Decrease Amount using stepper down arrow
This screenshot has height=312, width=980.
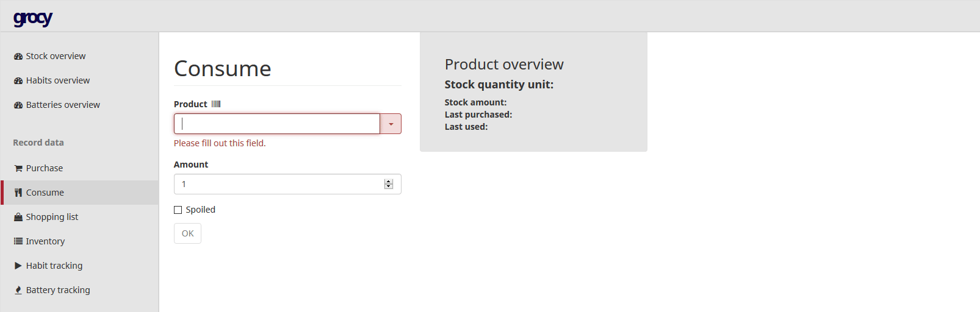coord(389,186)
